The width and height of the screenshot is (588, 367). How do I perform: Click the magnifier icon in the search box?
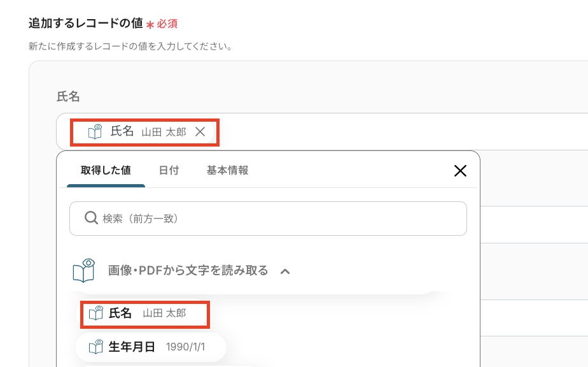coord(91,219)
